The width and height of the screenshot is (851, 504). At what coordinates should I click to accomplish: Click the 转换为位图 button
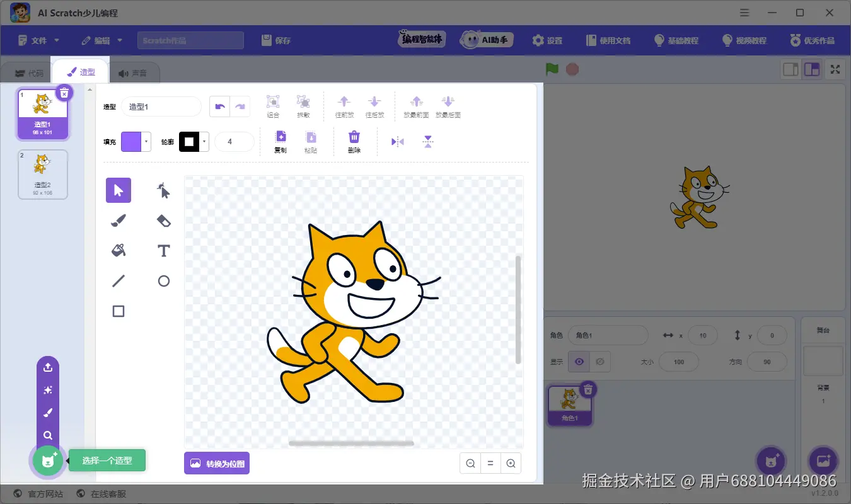tap(217, 463)
